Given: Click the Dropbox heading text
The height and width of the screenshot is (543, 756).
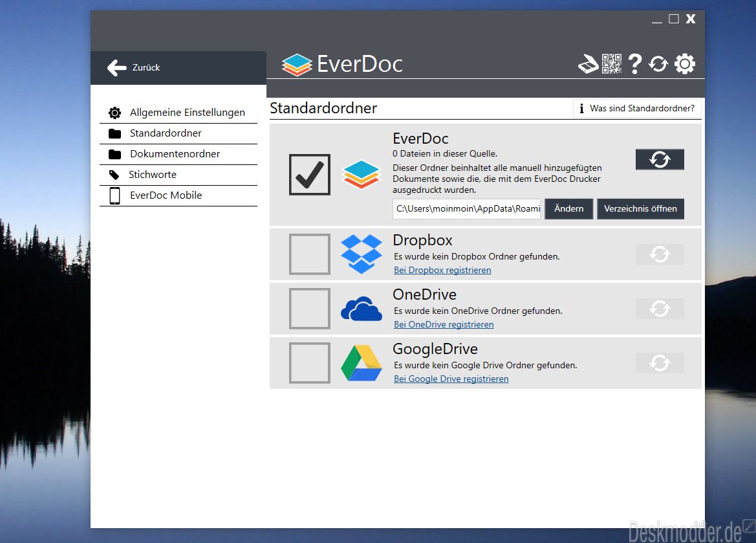Looking at the screenshot, I should point(422,240).
